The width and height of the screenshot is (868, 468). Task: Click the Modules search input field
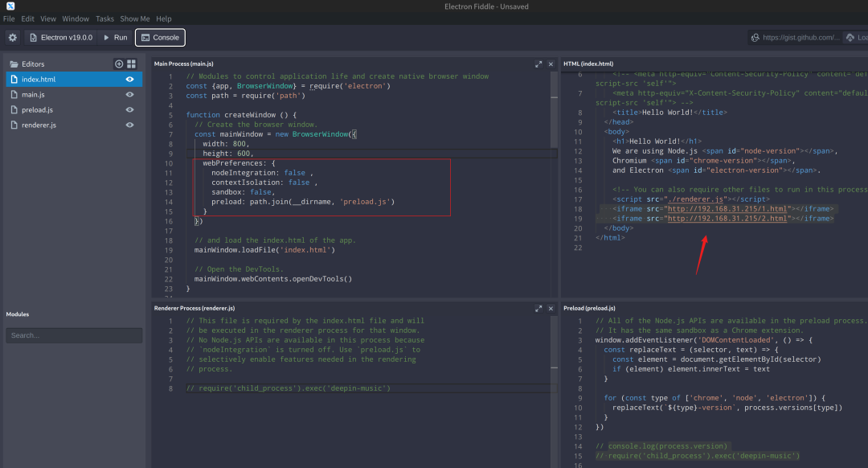click(74, 335)
